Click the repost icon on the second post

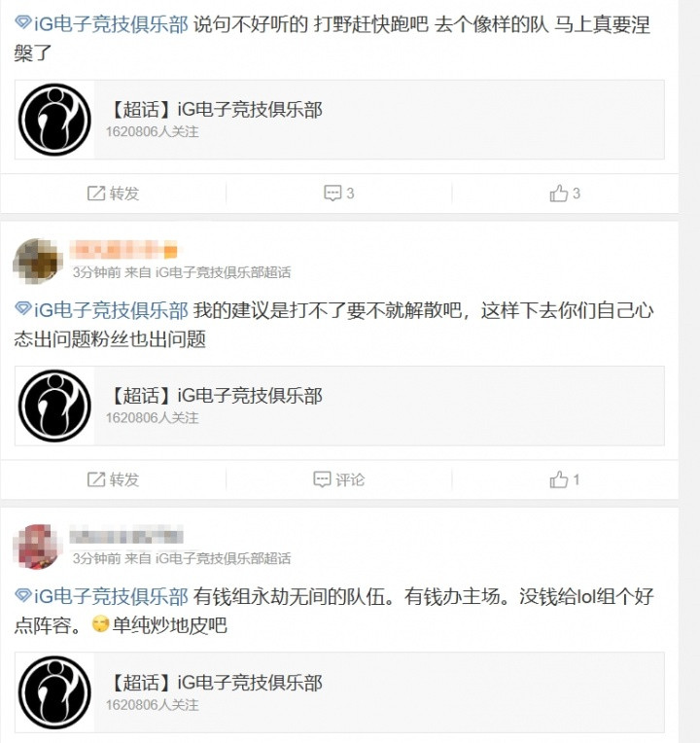(96, 479)
